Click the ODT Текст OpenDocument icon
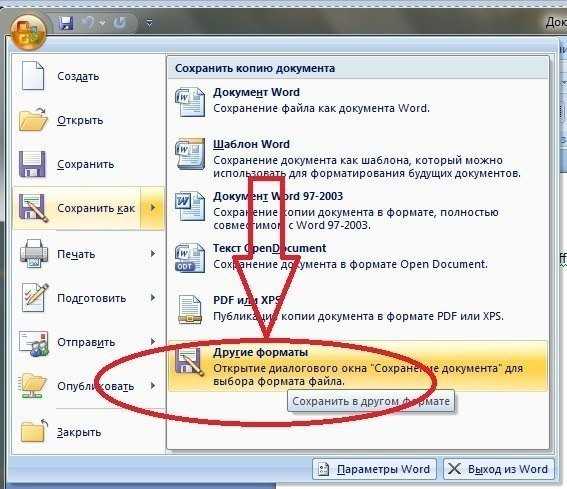Image resolution: width=567 pixels, height=489 pixels. [190, 258]
